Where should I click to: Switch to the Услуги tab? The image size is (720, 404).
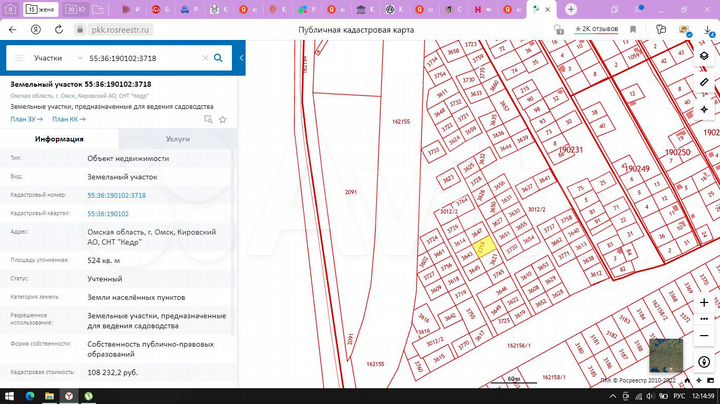(x=178, y=139)
